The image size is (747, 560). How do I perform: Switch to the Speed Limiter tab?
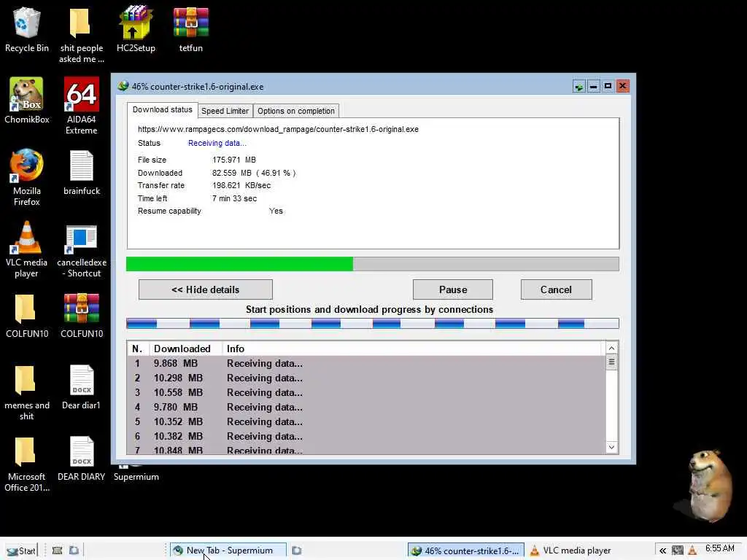(225, 111)
